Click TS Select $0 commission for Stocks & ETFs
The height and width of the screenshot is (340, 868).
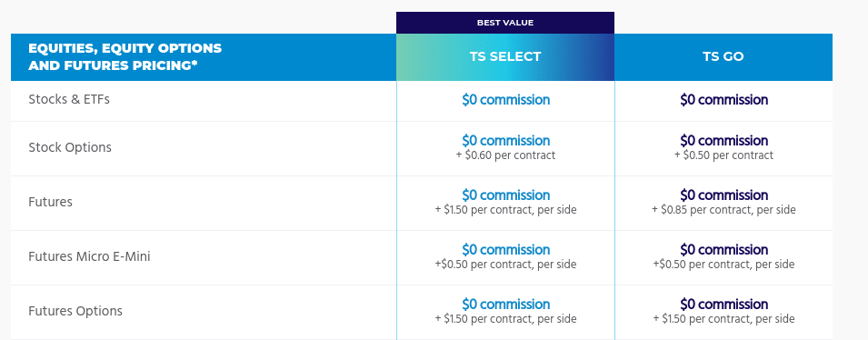tap(506, 100)
